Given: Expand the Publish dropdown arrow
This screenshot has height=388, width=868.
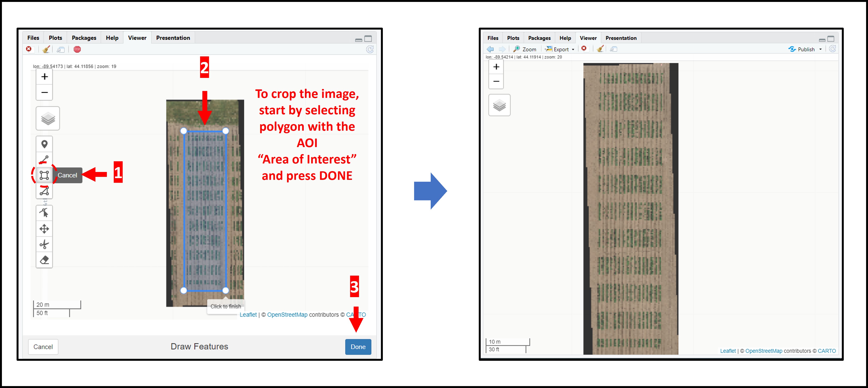Looking at the screenshot, I should [820, 50].
